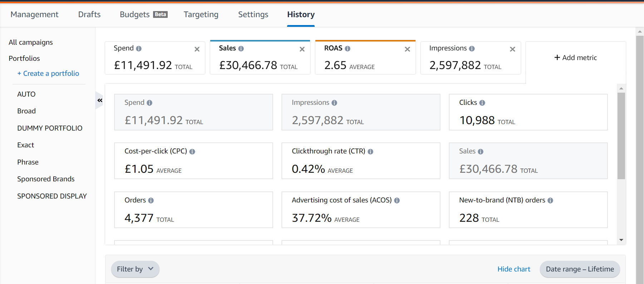Click info icon beside New-to-brand (NTB) orders
Screen dimensions: 644x284
pos(550,201)
